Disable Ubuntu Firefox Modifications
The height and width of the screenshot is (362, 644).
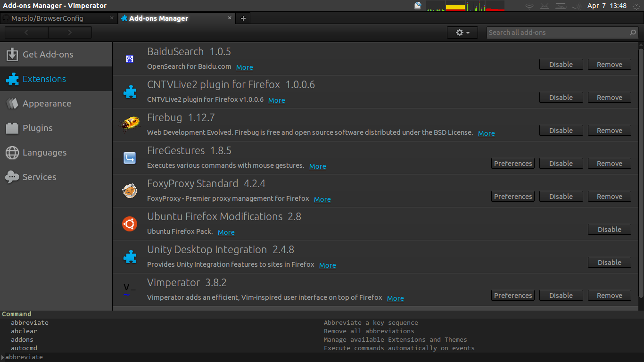610,230
